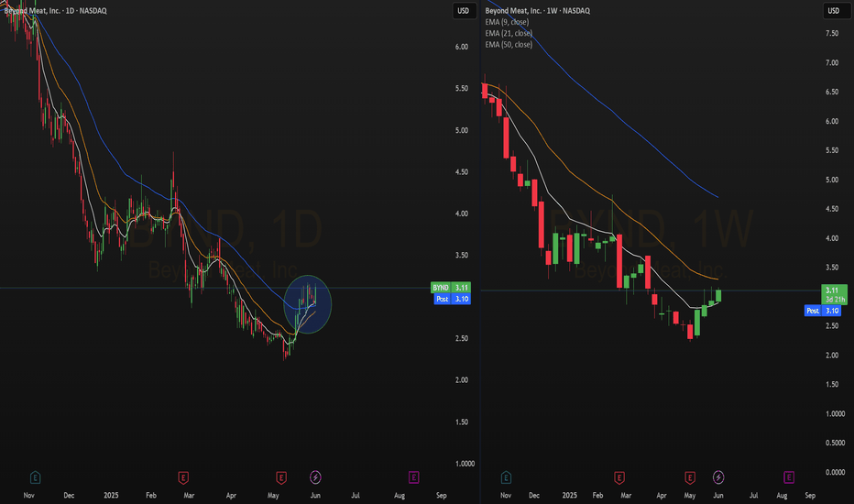Click the Apr label on 1W time axis
This screenshot has width=854, height=504.
pyautogui.click(x=662, y=495)
